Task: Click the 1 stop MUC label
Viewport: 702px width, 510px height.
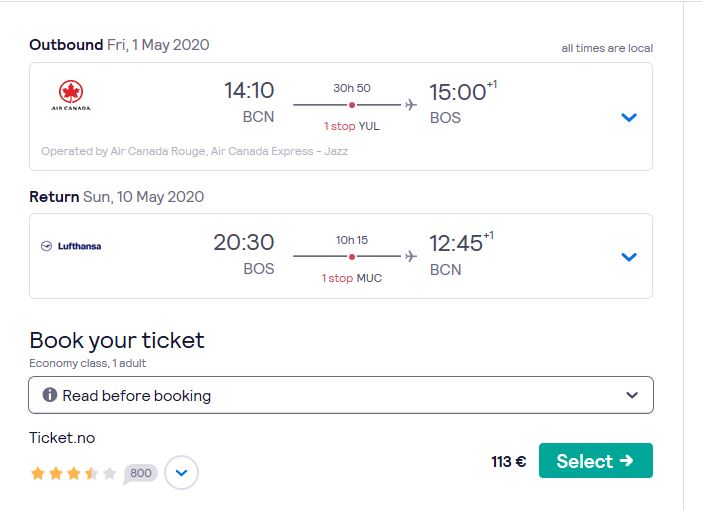Action: point(351,278)
